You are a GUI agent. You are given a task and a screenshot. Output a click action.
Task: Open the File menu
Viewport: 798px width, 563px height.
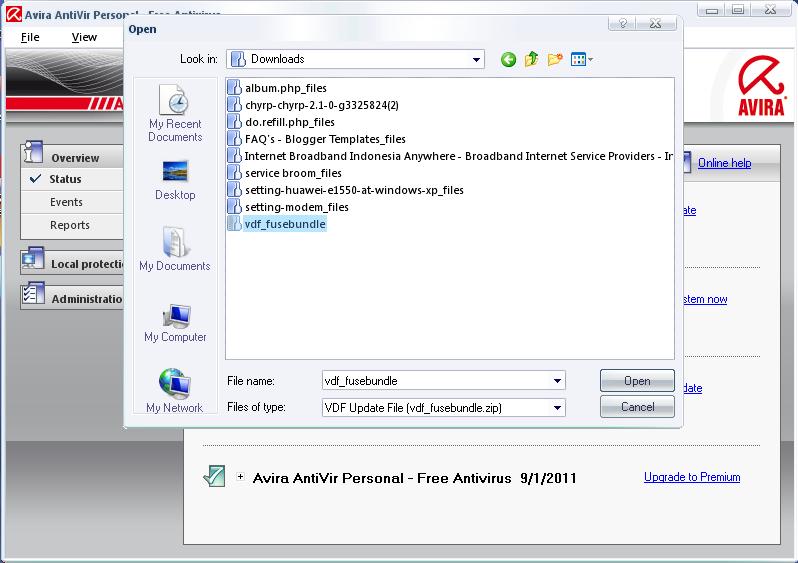click(30, 37)
